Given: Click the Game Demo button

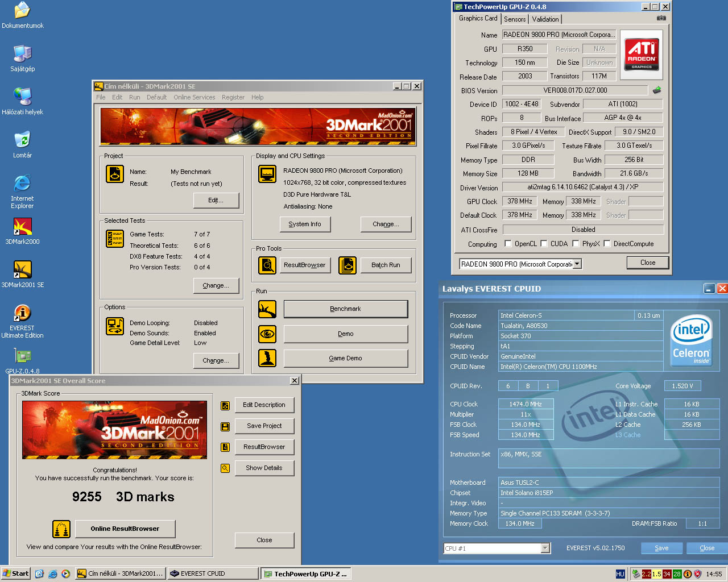Looking at the screenshot, I should pos(346,359).
